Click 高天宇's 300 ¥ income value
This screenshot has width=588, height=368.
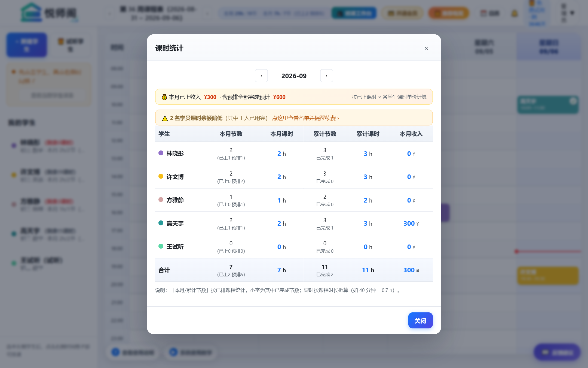(x=411, y=224)
